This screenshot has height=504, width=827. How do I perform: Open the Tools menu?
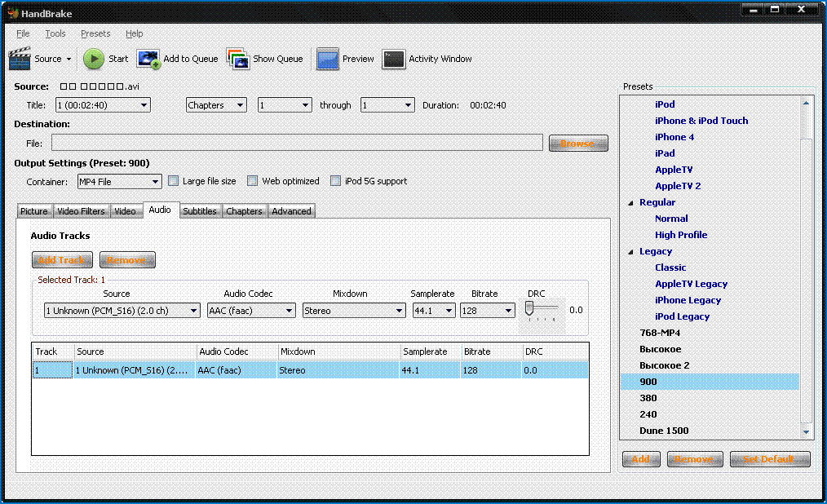tap(55, 33)
